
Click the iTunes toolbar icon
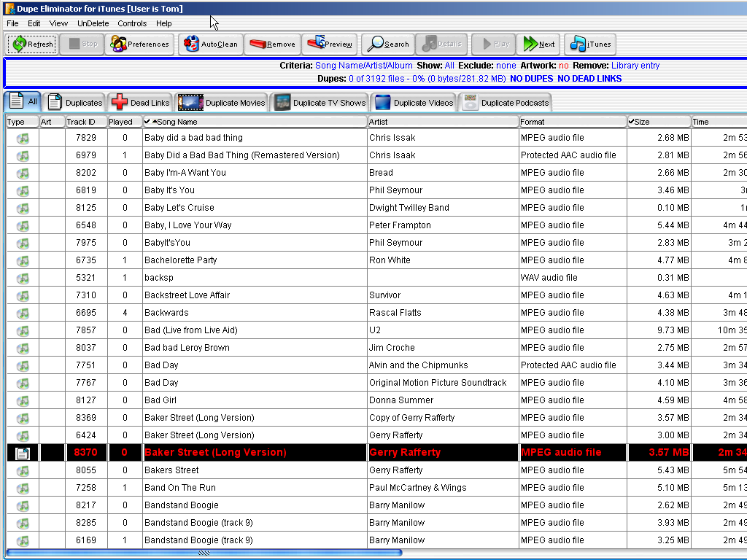point(589,44)
